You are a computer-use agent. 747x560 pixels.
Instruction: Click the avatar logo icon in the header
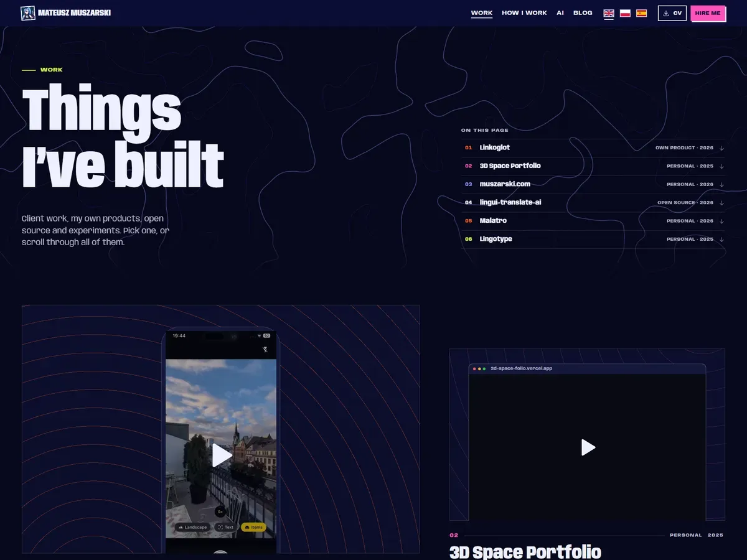click(x=28, y=13)
